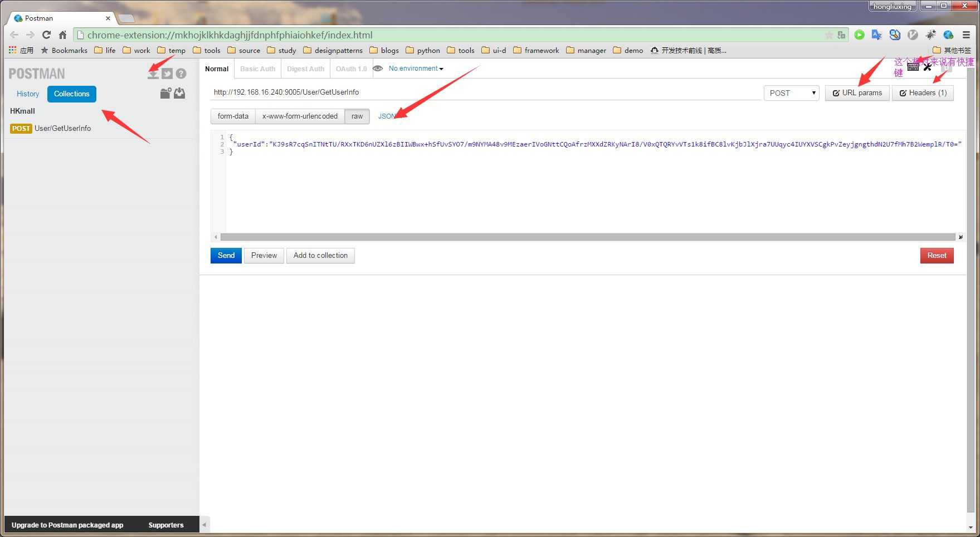The image size is (980, 537).
Task: Select the Collections tab
Action: point(72,94)
